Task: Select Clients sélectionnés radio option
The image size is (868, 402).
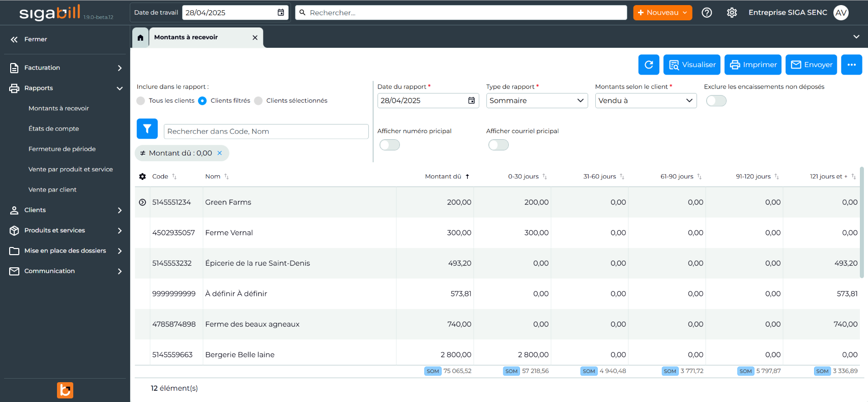Action: (258, 101)
